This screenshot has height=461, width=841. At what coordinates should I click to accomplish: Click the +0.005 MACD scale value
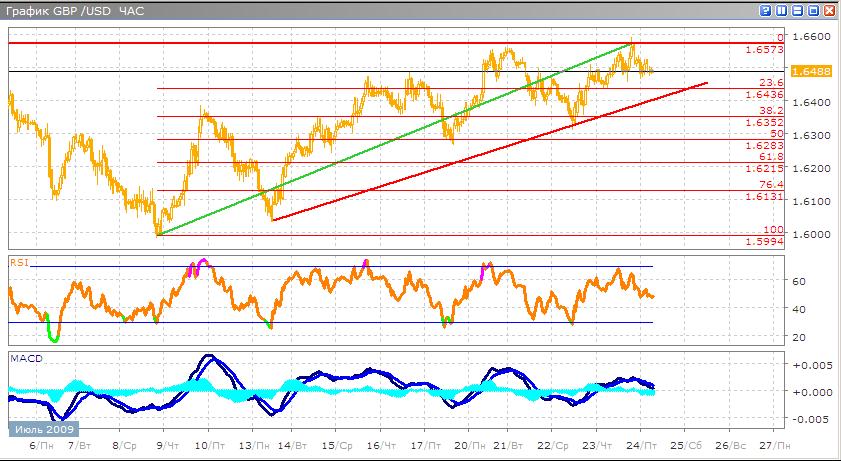(x=809, y=366)
